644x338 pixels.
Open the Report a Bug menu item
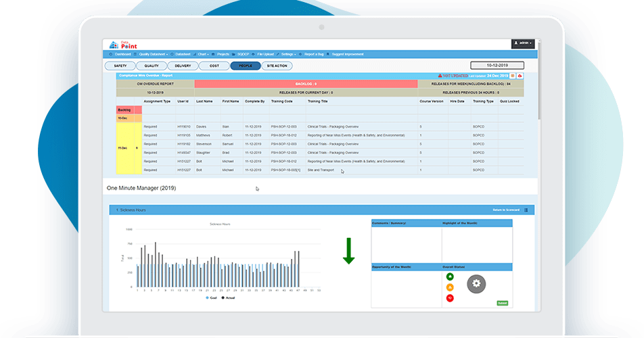coord(315,54)
